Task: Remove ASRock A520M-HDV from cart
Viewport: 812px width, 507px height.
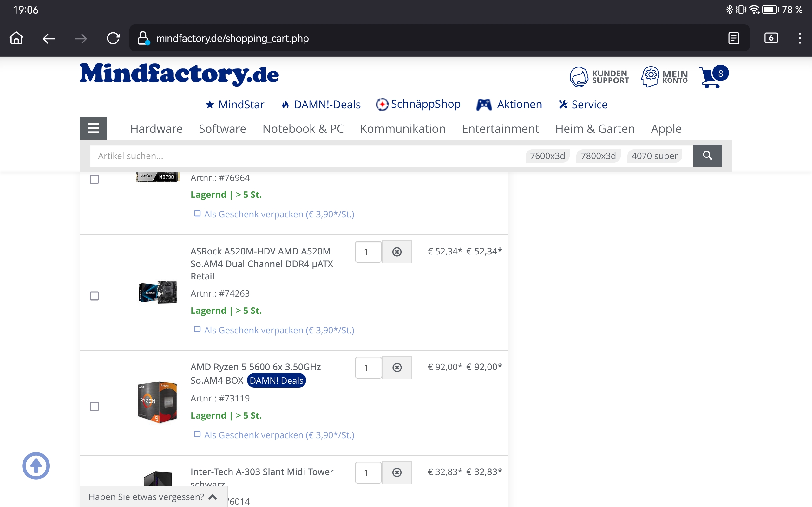Action: click(x=396, y=252)
